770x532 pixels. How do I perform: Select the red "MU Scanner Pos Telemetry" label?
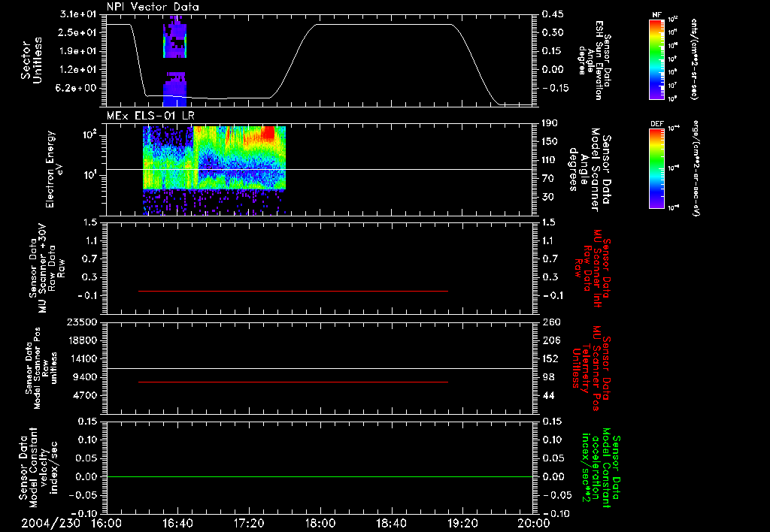592,368
